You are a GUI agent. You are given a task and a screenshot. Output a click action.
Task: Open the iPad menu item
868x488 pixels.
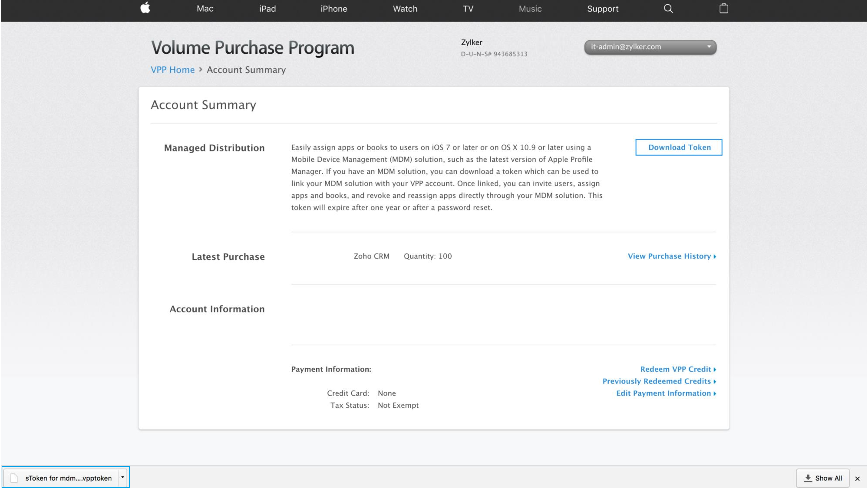coord(267,9)
